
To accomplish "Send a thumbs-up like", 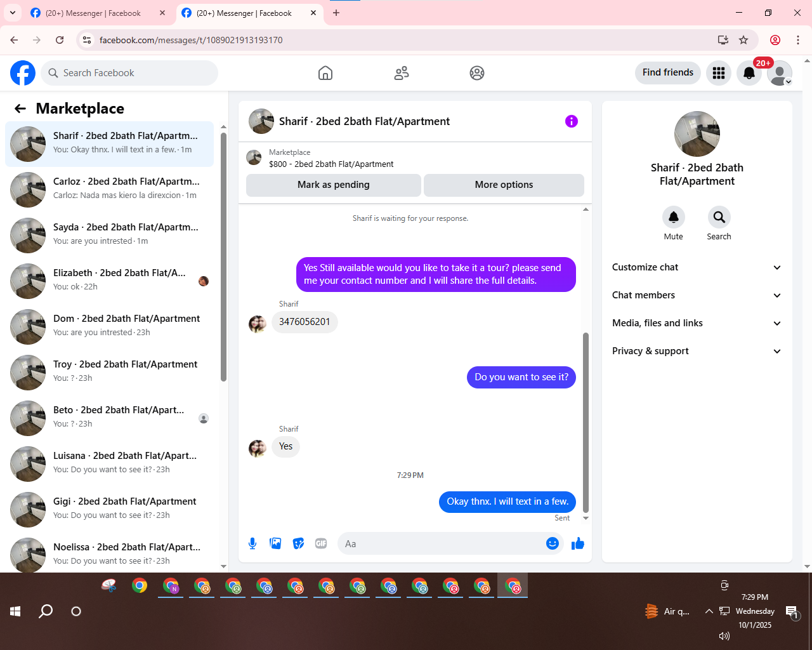I will [578, 543].
